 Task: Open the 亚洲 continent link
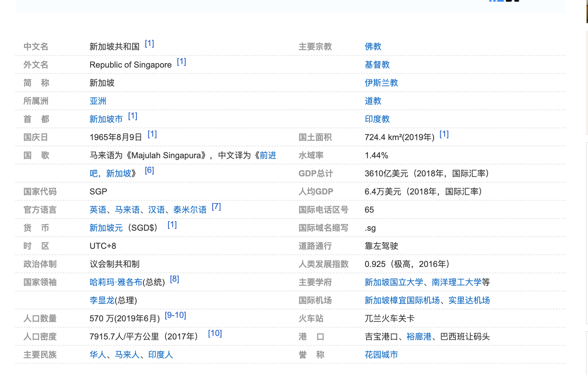click(x=98, y=101)
